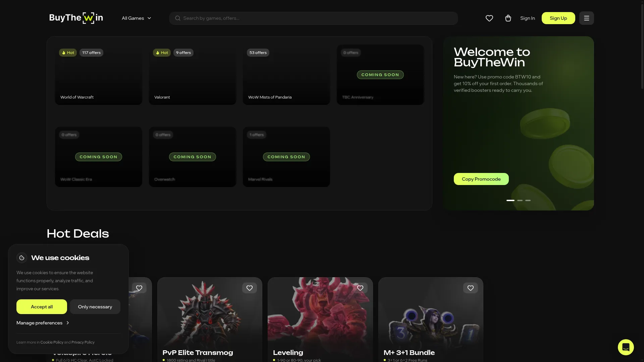Click the cookie icon in cookie banner
The image size is (644, 362).
pos(22,258)
